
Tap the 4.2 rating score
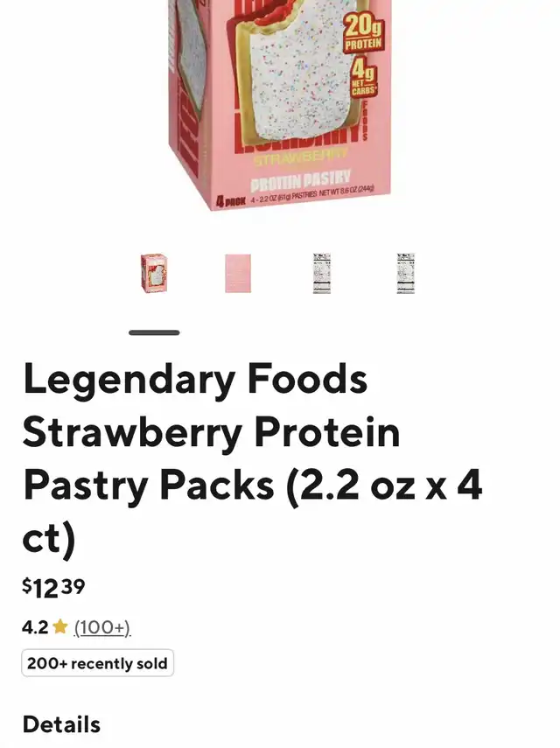[35, 627]
